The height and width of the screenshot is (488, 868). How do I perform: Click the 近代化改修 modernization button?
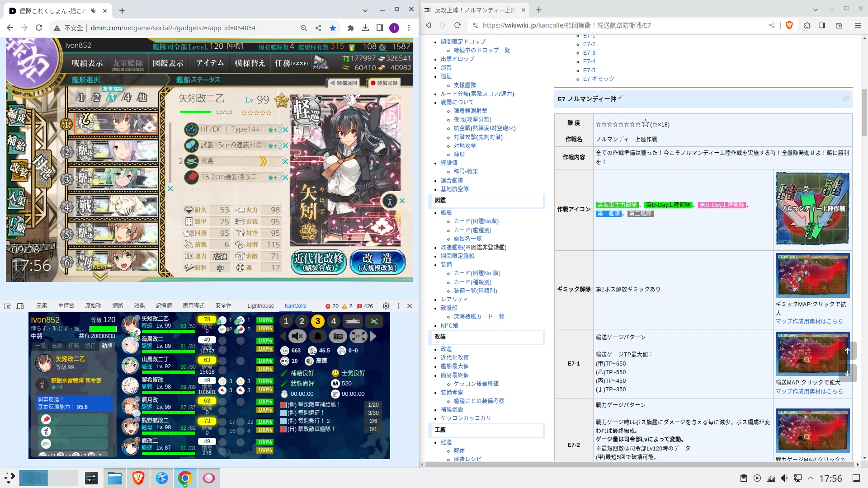tap(319, 262)
